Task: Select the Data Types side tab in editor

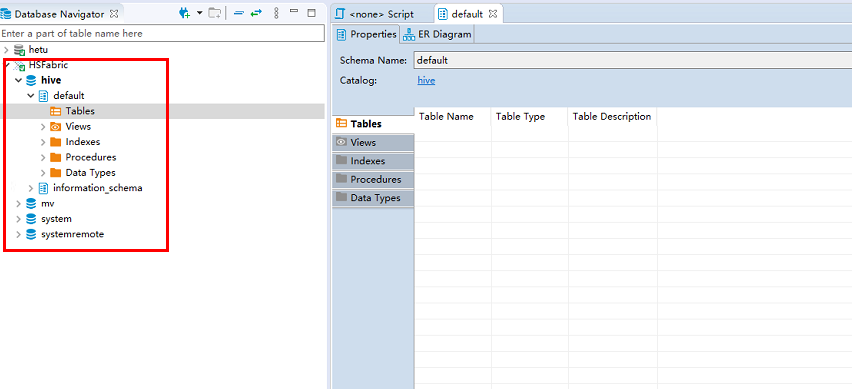Action: pyautogui.click(x=373, y=198)
